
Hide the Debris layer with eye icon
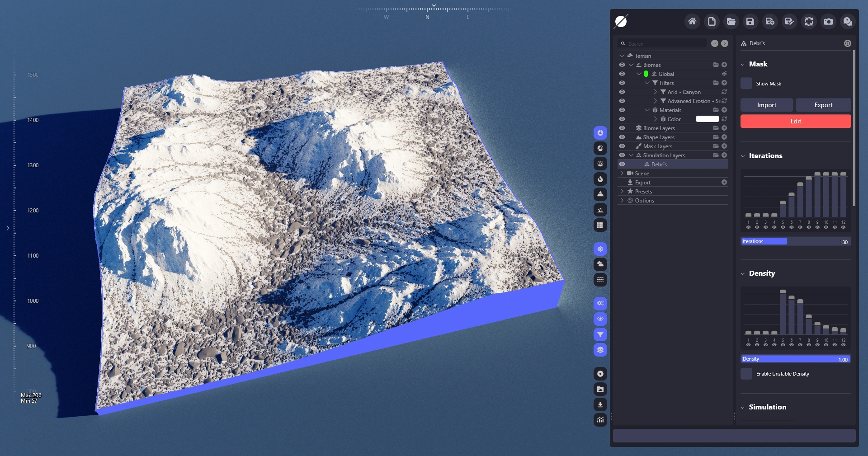point(622,164)
